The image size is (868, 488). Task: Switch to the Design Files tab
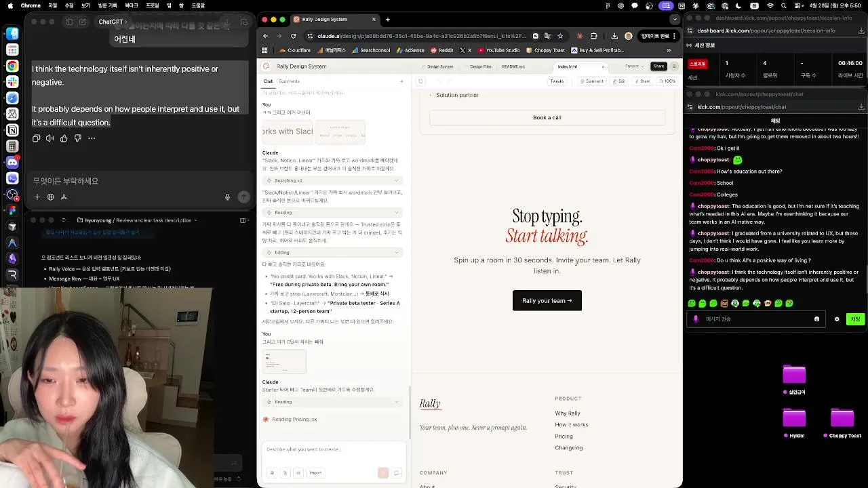click(477, 66)
